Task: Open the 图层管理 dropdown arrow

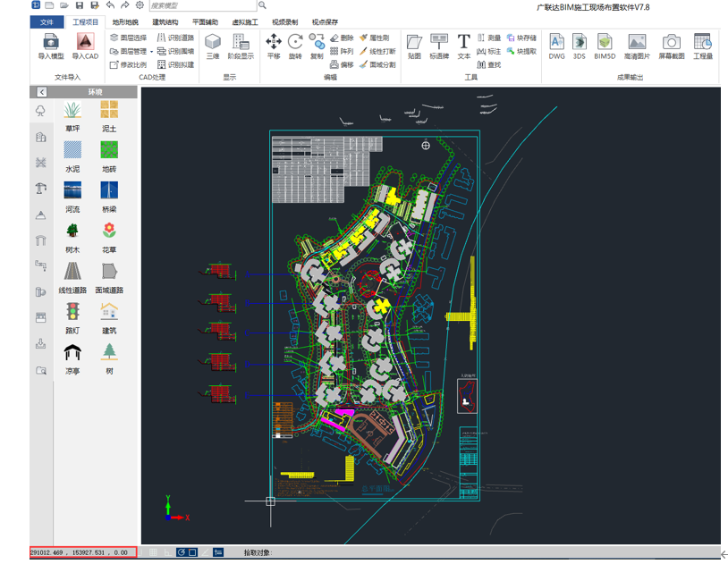Action: pyautogui.click(x=151, y=52)
